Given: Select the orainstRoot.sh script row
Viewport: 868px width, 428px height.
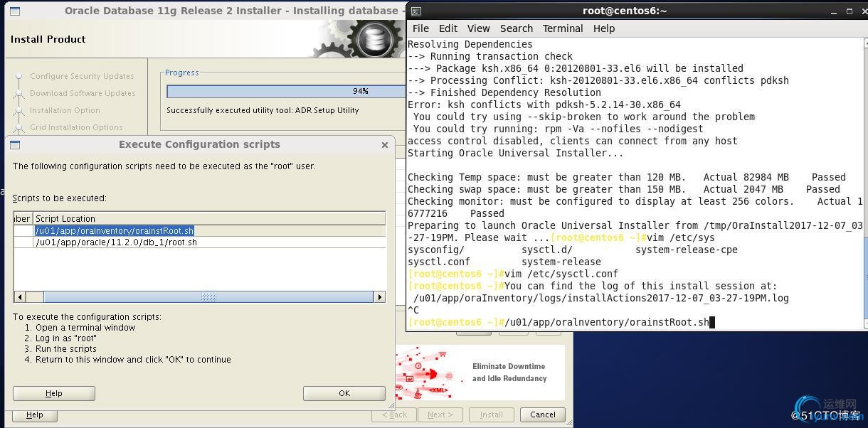Looking at the screenshot, I should (199, 230).
